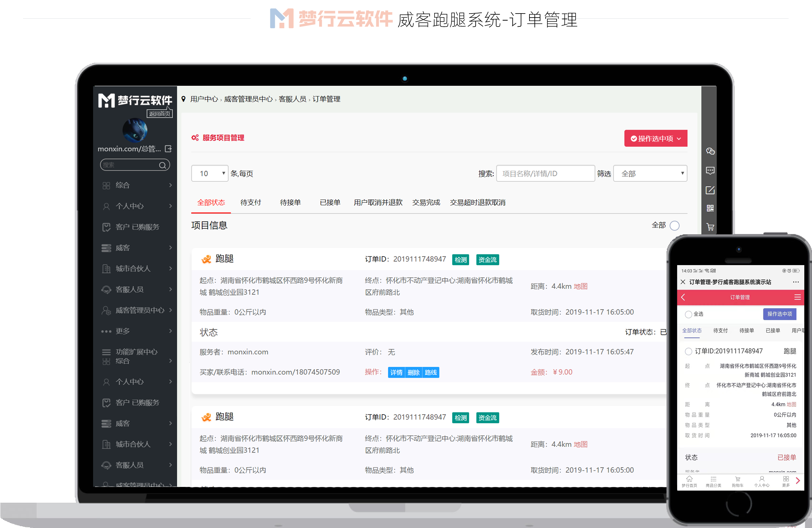Click 发布时间 2019-11-17 16:05:47 text

582,352
